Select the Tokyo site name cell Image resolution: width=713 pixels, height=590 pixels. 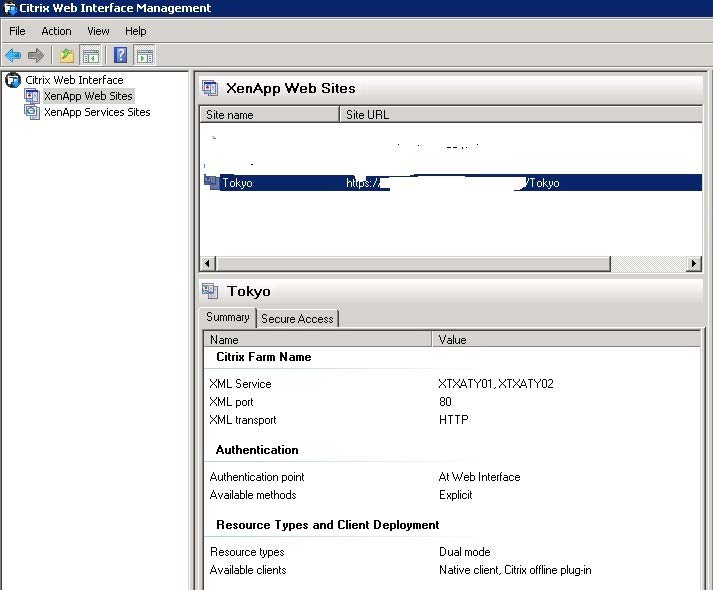click(237, 183)
